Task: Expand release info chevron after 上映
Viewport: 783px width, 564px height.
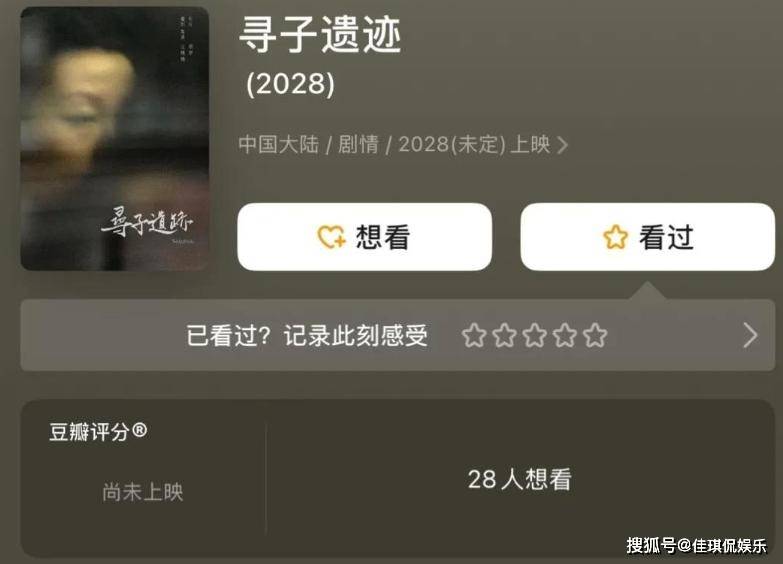Action: (x=562, y=145)
